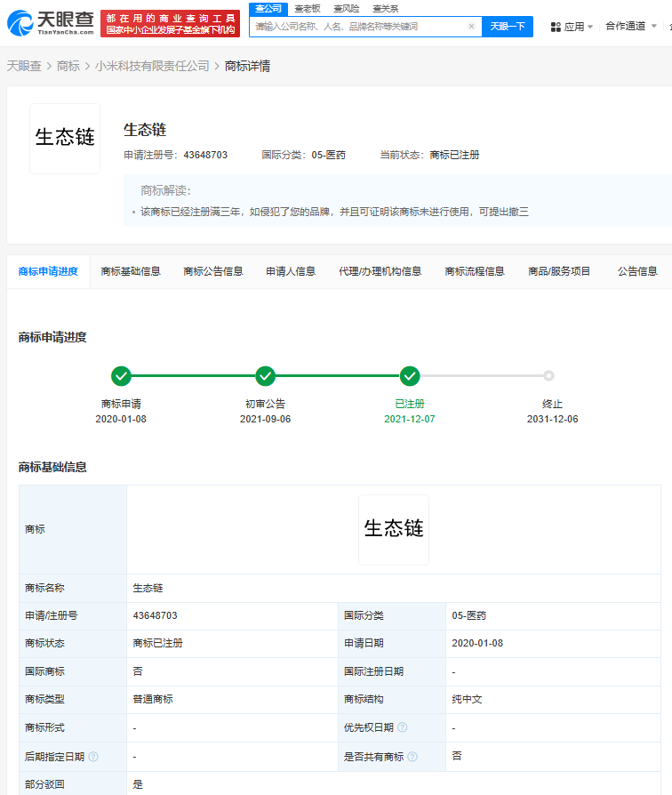Viewport: 672px width, 795px height.
Task: Click the 生态链 trademark image in table
Action: (x=394, y=530)
